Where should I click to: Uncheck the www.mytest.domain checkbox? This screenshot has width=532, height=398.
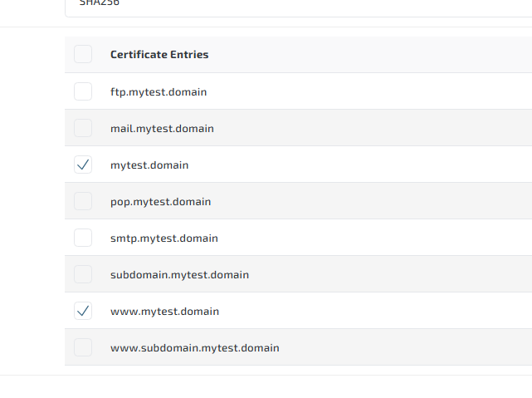click(x=83, y=311)
